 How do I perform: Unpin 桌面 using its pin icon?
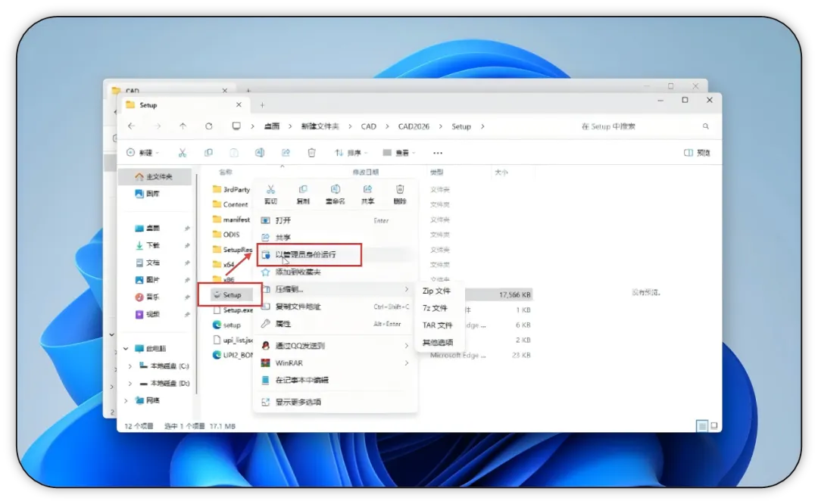coord(187,229)
